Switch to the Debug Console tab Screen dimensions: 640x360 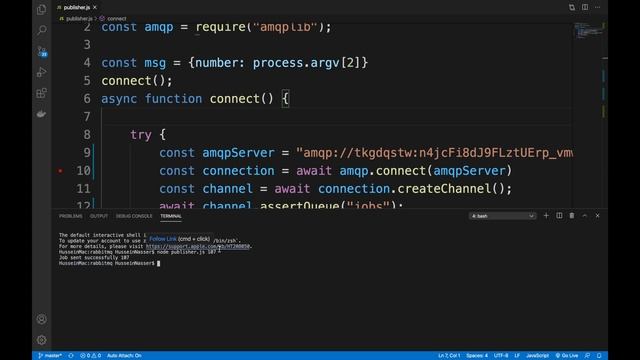click(134, 216)
